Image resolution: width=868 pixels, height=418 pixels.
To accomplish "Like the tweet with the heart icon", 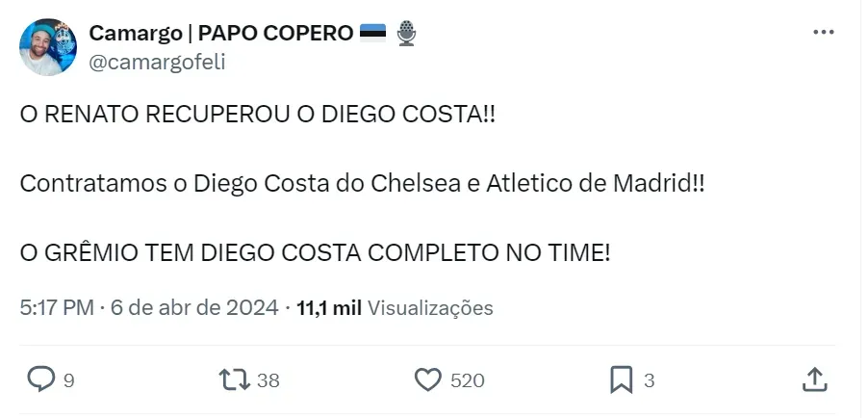I will [x=428, y=380].
